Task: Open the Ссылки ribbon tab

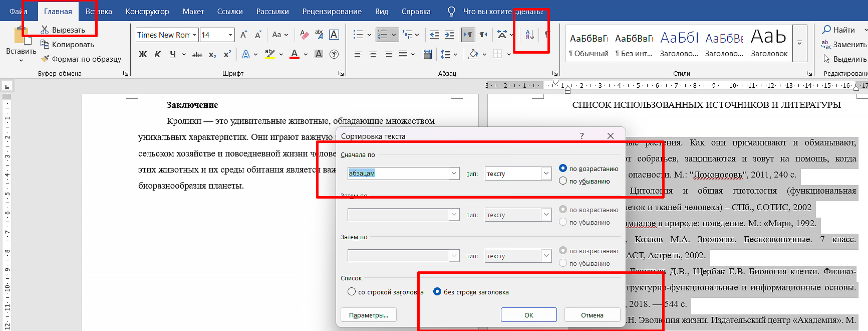Action: click(230, 11)
